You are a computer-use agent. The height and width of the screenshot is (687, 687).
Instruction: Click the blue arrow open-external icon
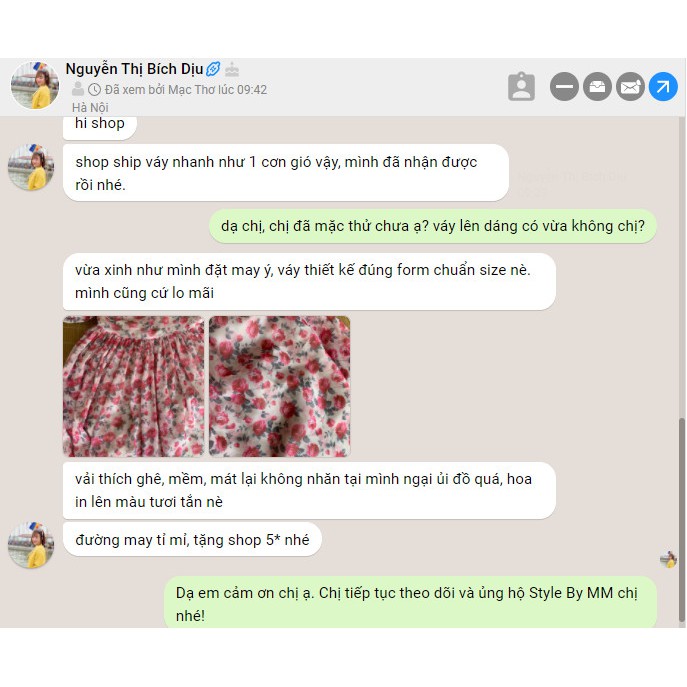663,86
